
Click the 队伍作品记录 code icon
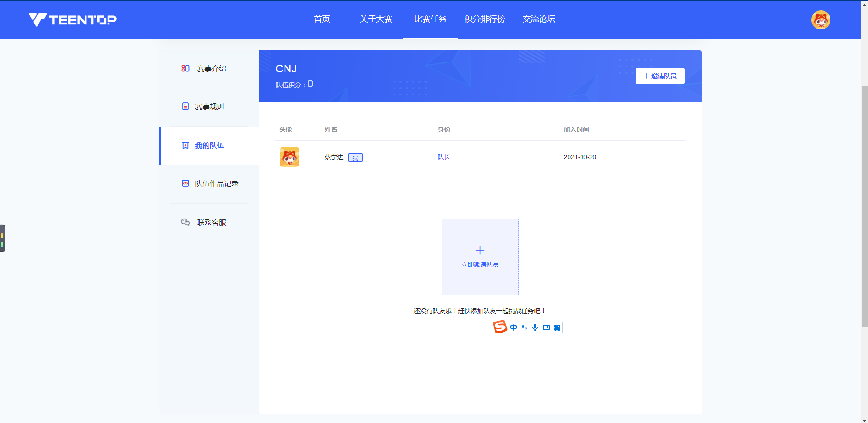[185, 183]
